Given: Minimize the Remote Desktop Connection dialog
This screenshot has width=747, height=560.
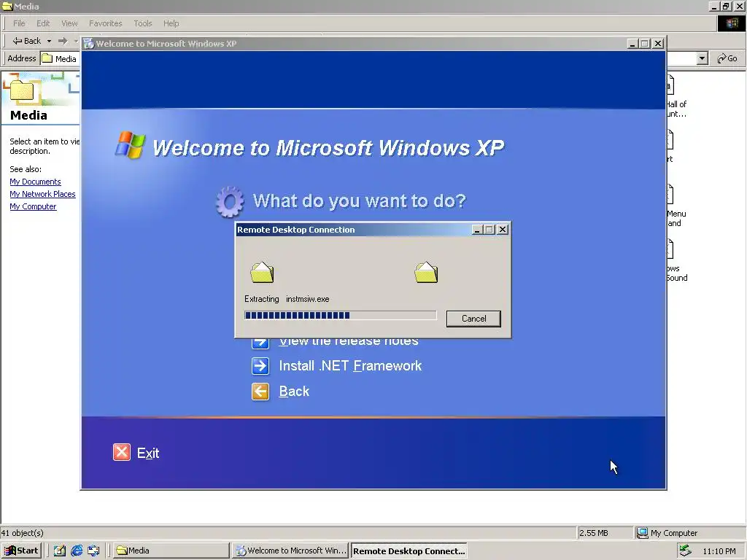Looking at the screenshot, I should [477, 230].
